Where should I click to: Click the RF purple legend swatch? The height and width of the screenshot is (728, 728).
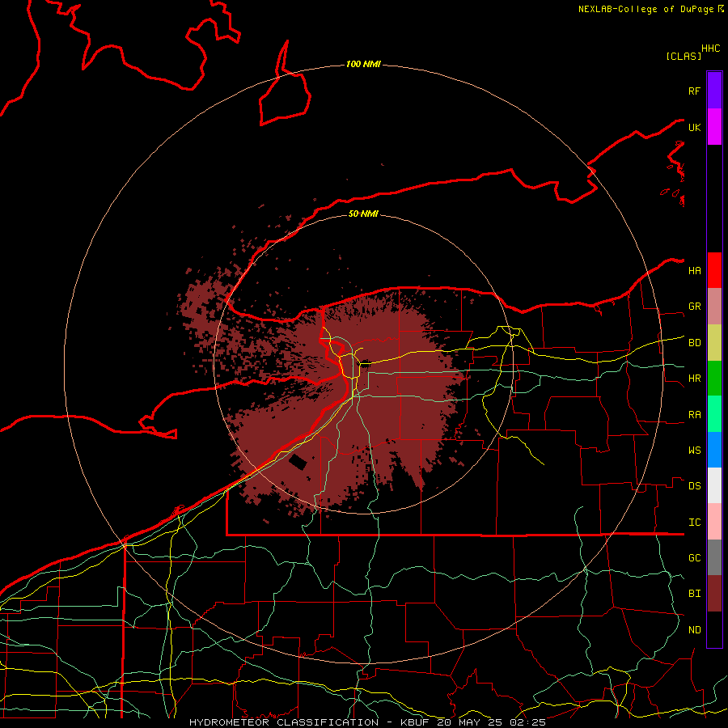coord(714,91)
